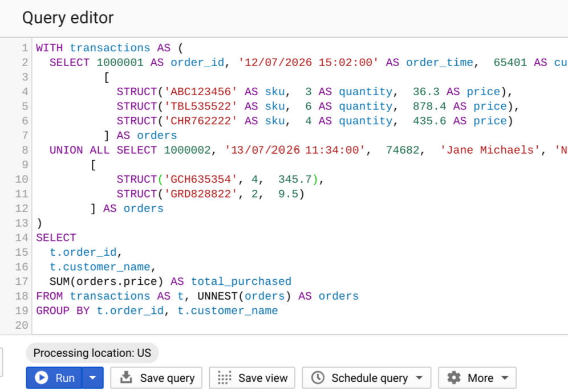Place cursor on 'TBL535522' sku string

point(200,106)
